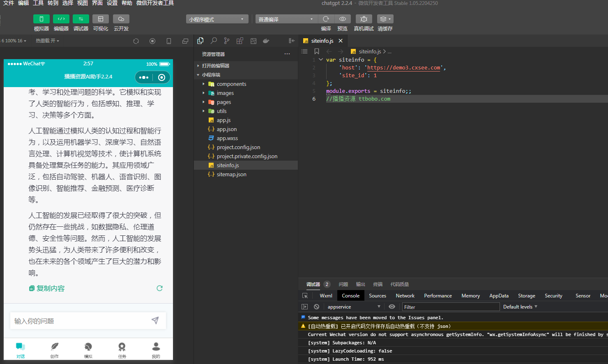
Task: Click the send paper-plane icon
Action: pyautogui.click(x=155, y=320)
